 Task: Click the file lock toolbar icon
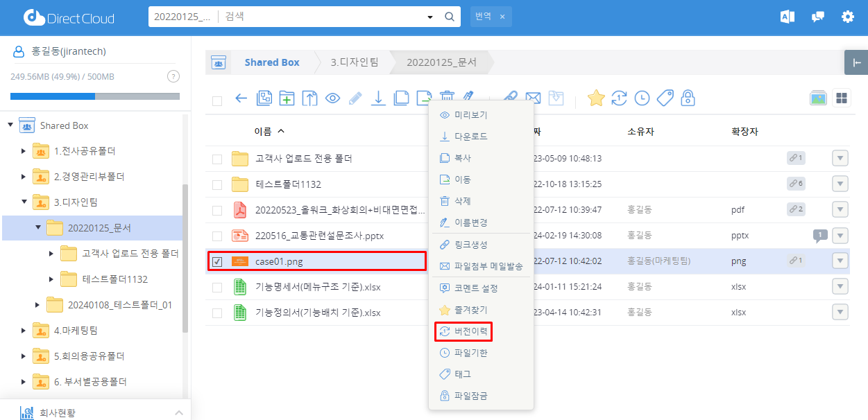tap(688, 98)
